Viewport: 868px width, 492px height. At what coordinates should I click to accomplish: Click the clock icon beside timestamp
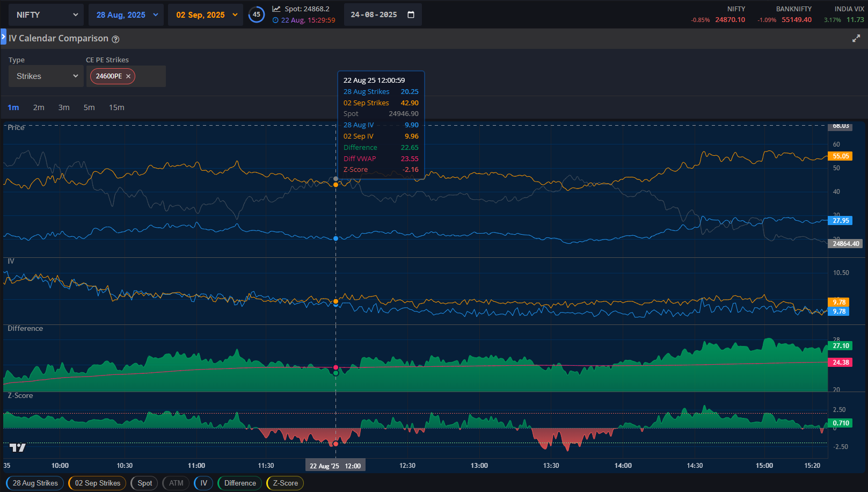point(275,20)
